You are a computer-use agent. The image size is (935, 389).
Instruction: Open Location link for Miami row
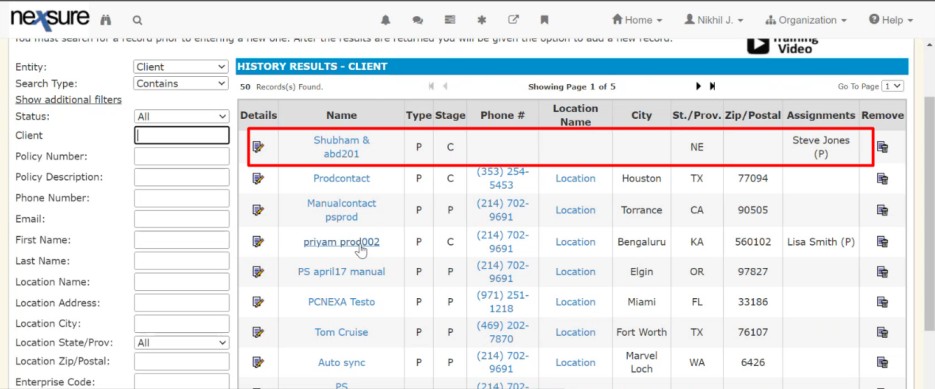(x=575, y=302)
